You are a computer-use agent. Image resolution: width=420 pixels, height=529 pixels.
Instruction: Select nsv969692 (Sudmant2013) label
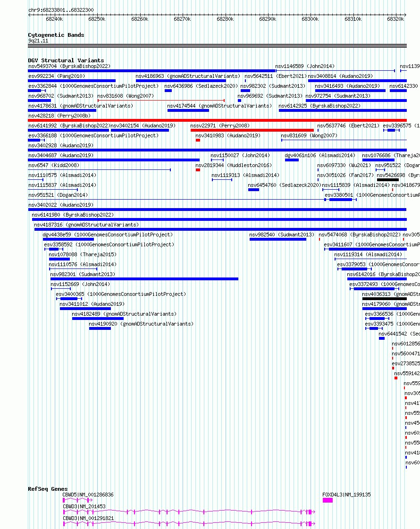click(270, 96)
